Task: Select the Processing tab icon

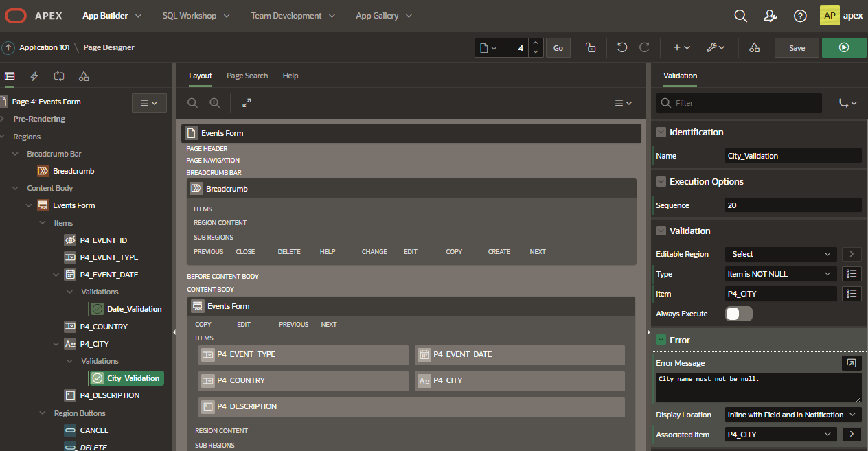Action: [x=59, y=76]
